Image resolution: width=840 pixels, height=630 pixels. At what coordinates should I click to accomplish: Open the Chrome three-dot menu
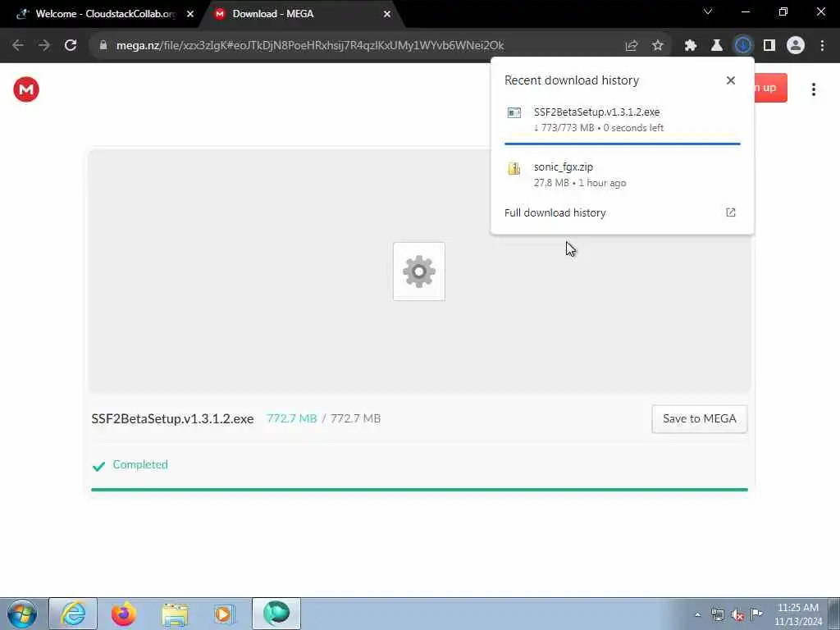coord(822,46)
